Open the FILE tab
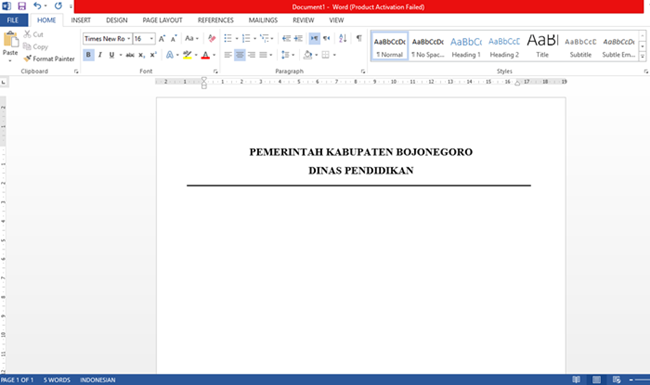 tap(13, 20)
